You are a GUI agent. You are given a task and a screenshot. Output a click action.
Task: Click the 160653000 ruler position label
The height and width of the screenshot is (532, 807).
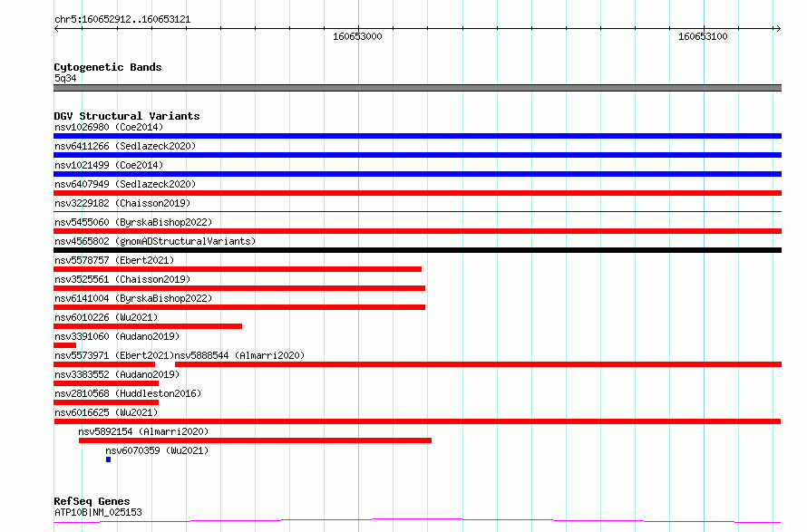[357, 36]
